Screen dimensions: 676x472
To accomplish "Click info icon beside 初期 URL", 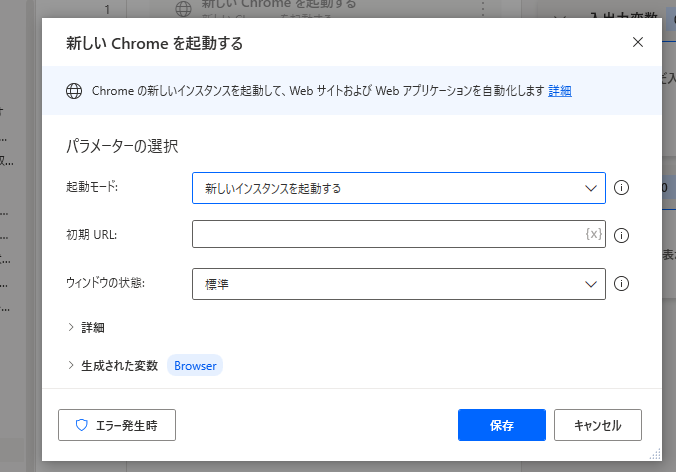I will pyautogui.click(x=621, y=235).
